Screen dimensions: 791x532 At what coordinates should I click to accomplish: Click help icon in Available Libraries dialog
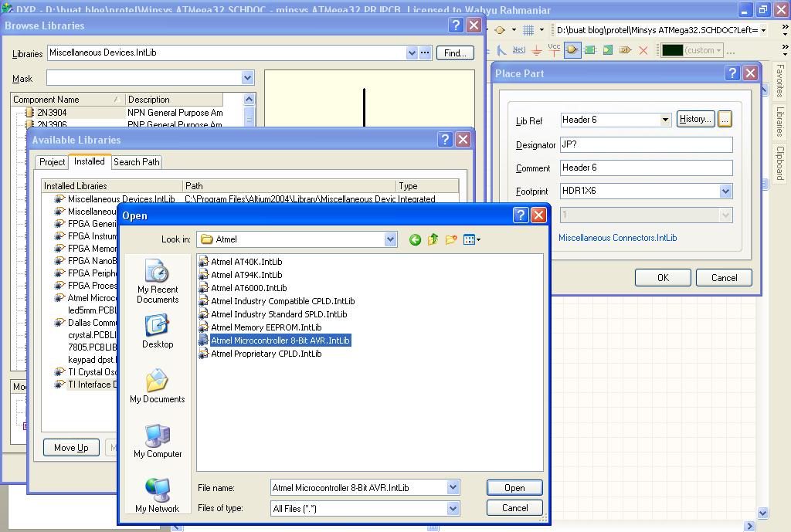(x=445, y=140)
